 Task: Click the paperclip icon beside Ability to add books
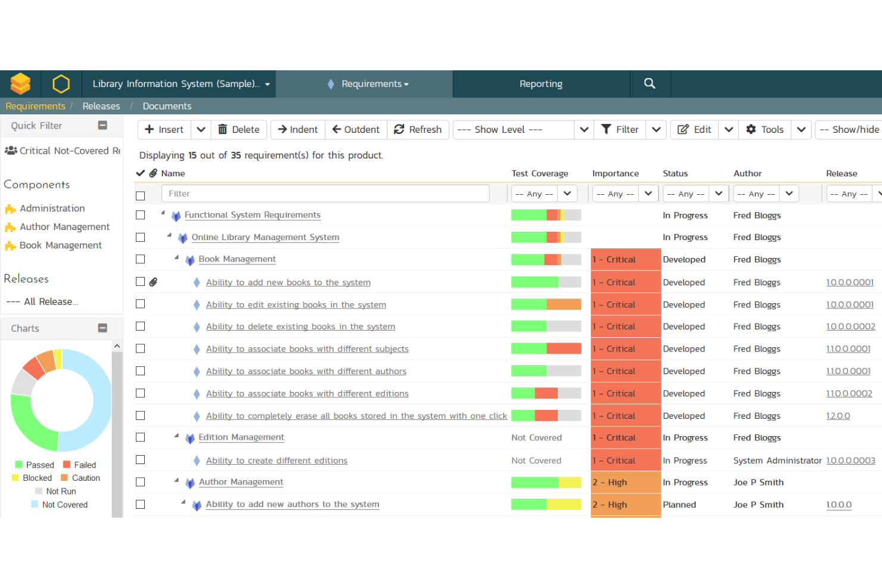pos(154,281)
